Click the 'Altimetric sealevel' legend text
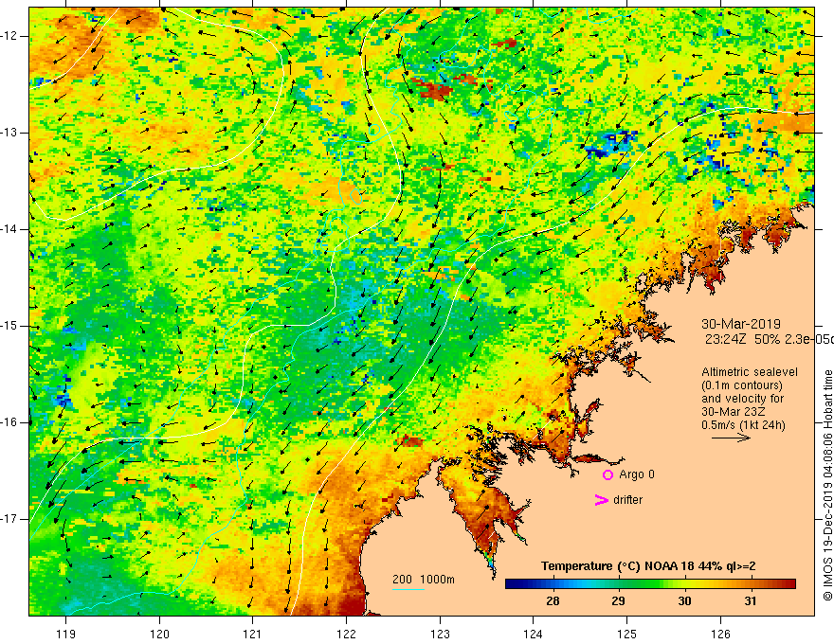This screenshot has height=644, width=834. point(750,372)
